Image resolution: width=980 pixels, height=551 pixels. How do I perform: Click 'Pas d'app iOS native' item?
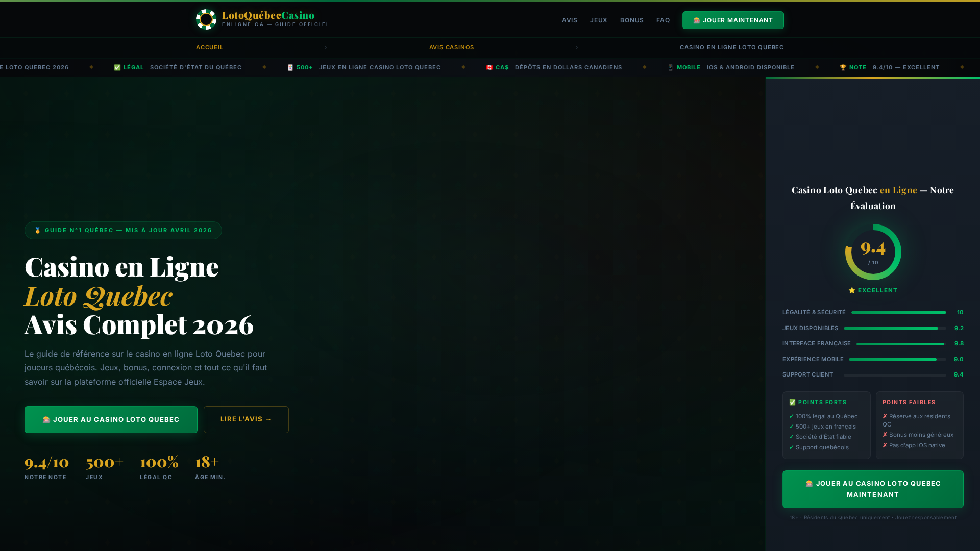pyautogui.click(x=914, y=445)
